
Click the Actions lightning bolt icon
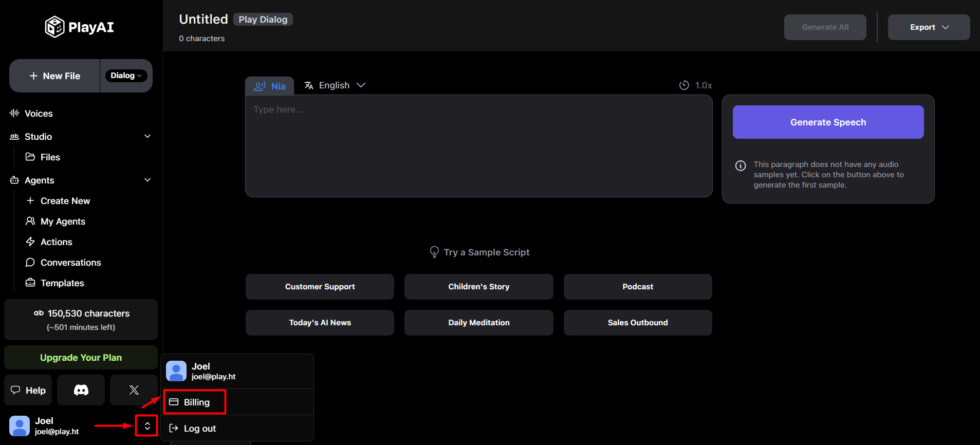[x=30, y=242]
